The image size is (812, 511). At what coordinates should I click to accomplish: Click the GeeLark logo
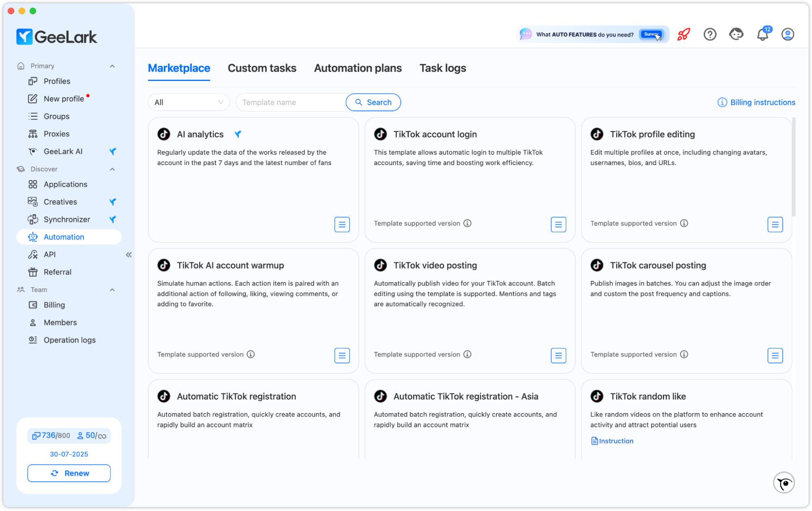[x=56, y=37]
